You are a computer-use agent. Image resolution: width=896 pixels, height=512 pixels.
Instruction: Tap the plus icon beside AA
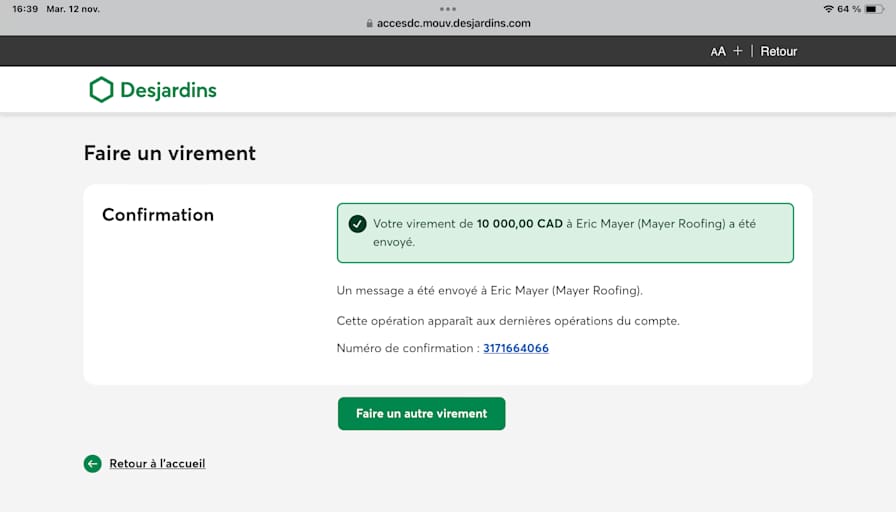tap(738, 51)
